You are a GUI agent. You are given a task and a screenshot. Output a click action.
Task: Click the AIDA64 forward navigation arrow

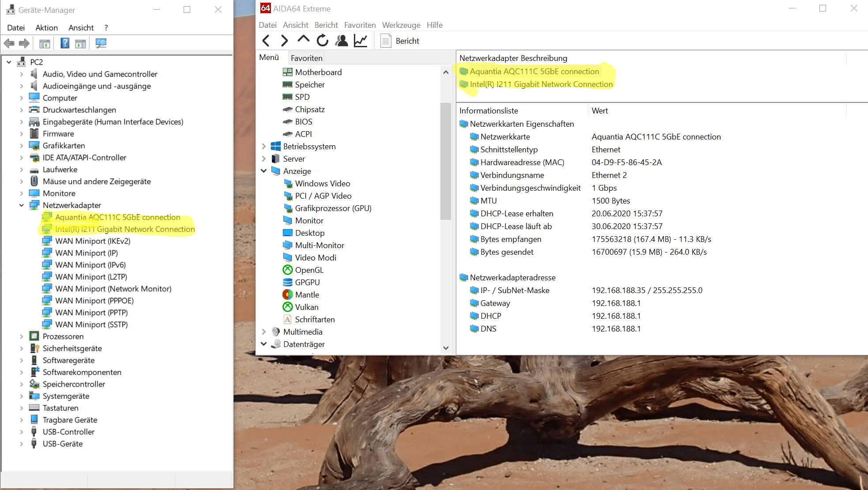(285, 41)
